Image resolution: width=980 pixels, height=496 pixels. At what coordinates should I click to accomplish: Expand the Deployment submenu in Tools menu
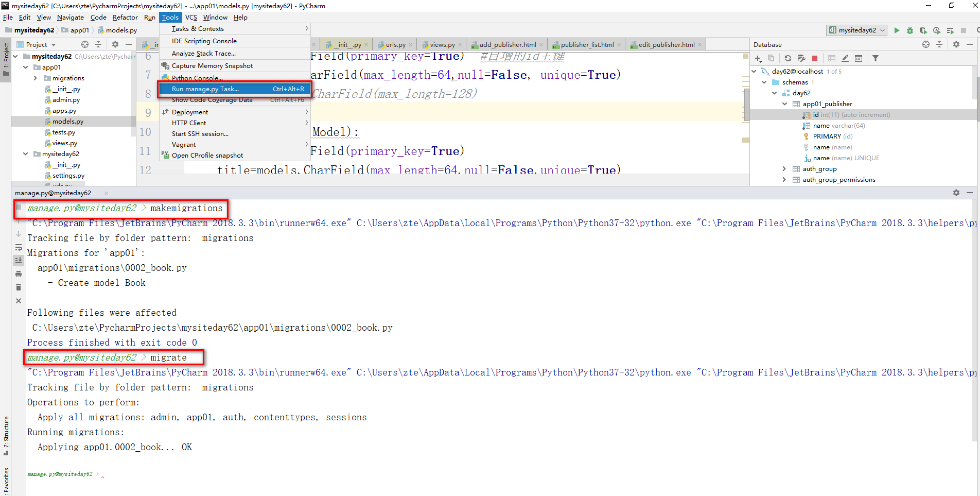pyautogui.click(x=235, y=112)
